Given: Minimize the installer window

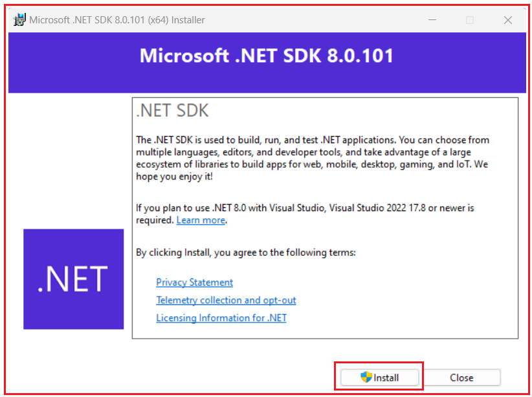Looking at the screenshot, I should 432,20.
